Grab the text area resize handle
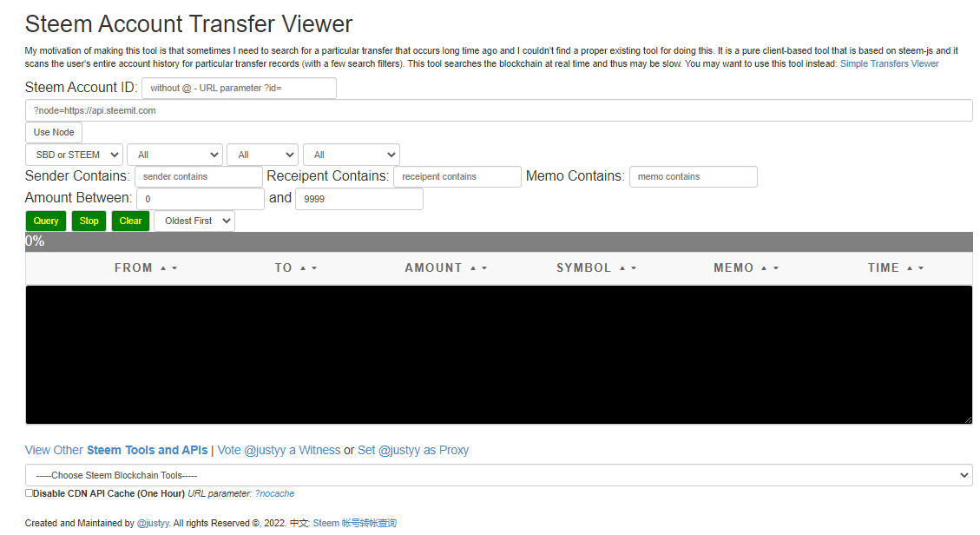The image size is (980, 535). tap(968, 420)
